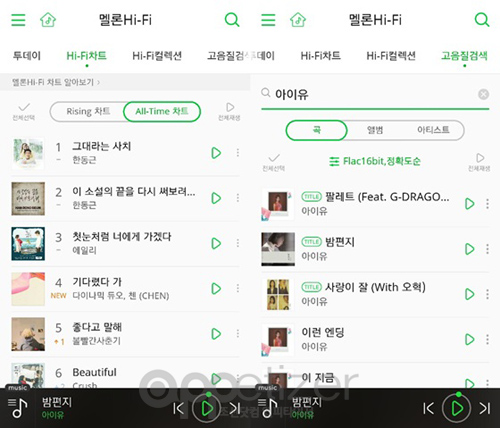The image size is (500, 428).
Task: Tap 전체재생 play-all button in search results
Action: coord(479,162)
